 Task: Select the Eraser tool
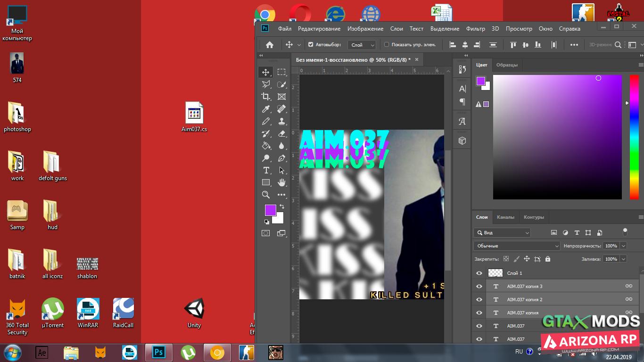point(281,133)
